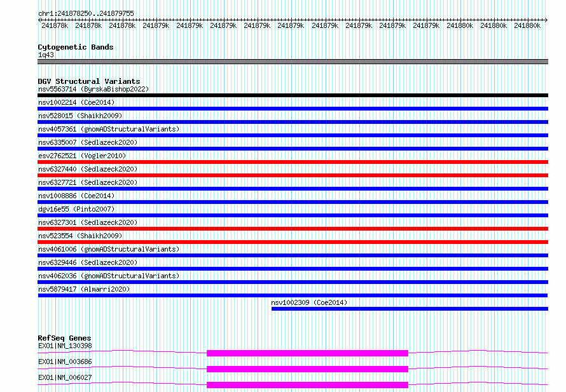Open the dgv16e55 (Pinto2007) label
Viewport: 566px width, 392px height.
(x=76, y=209)
